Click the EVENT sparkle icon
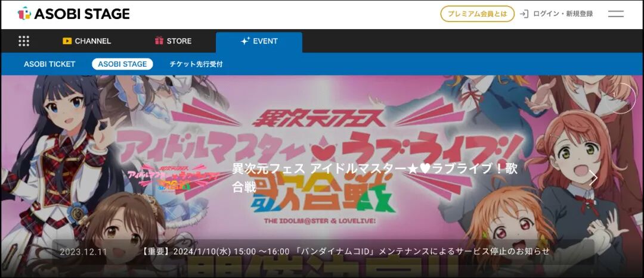644x278 pixels. (245, 40)
